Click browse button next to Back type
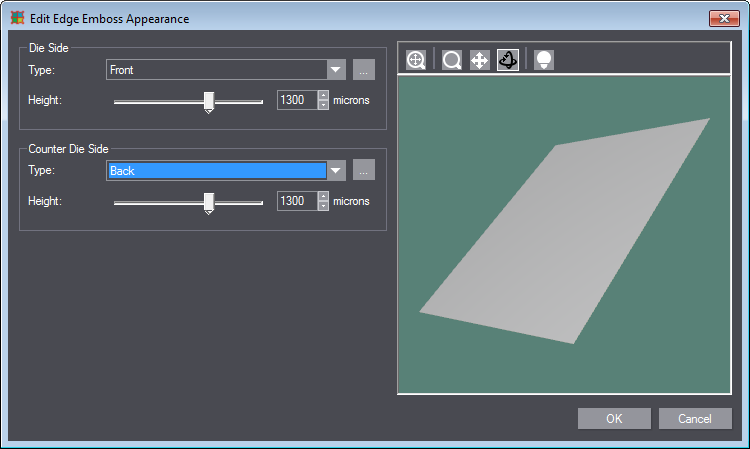Image resolution: width=750 pixels, height=449 pixels. [x=363, y=171]
